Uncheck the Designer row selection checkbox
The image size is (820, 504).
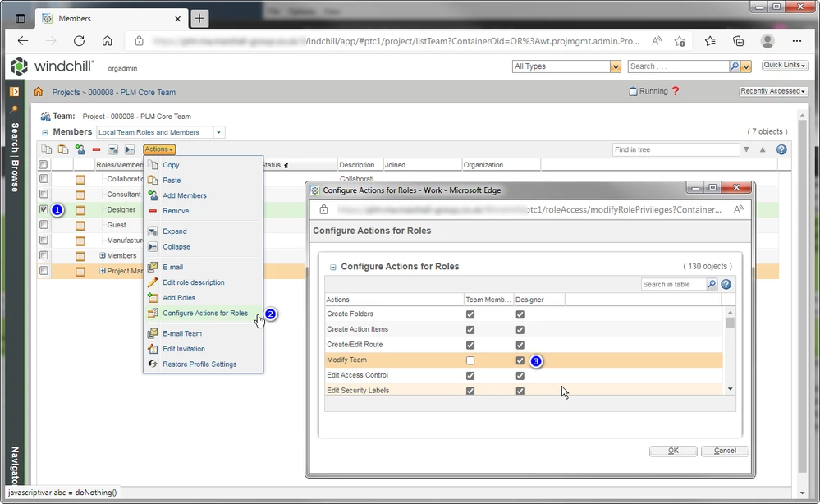click(44, 209)
